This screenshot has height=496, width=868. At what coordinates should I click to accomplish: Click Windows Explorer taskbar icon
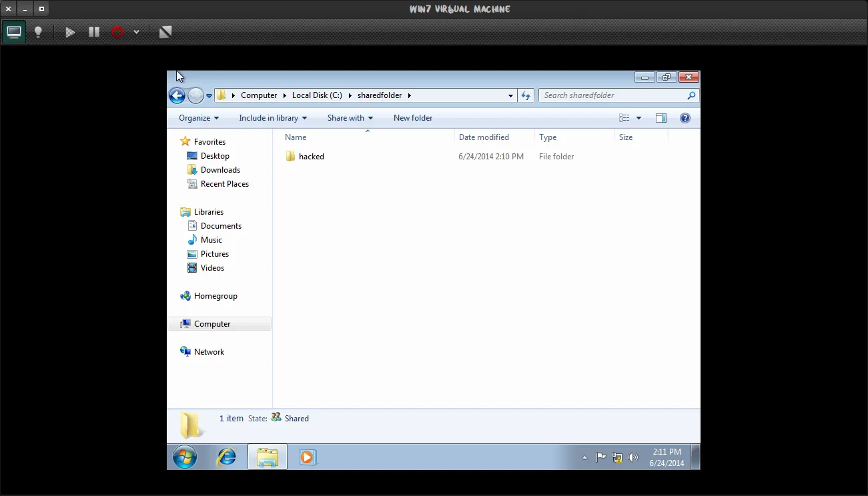tap(268, 457)
